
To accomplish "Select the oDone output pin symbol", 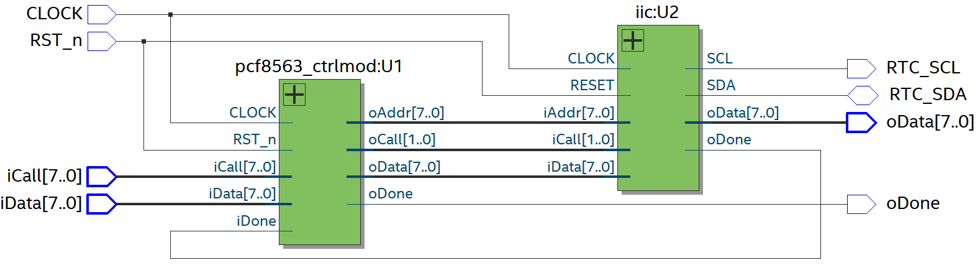I will coord(861,204).
